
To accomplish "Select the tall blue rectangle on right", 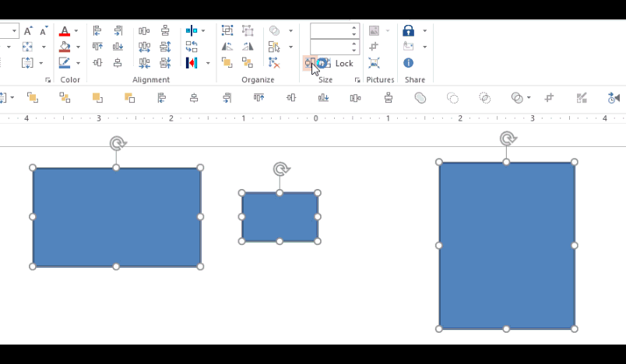I will (x=506, y=245).
